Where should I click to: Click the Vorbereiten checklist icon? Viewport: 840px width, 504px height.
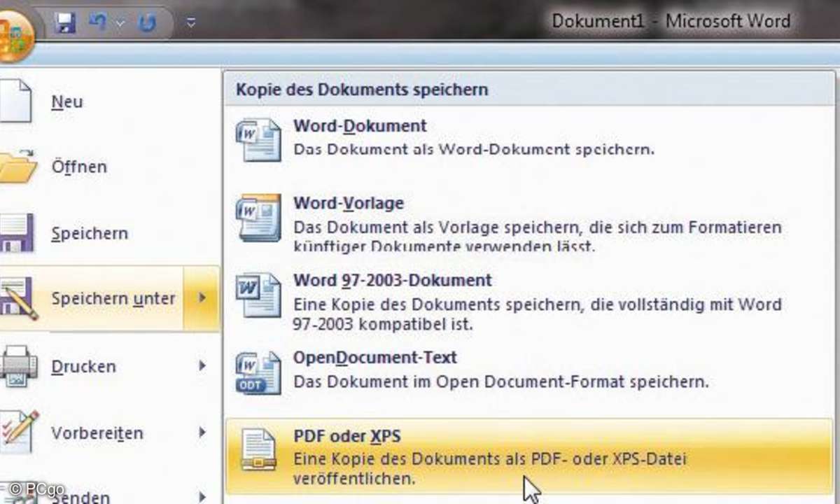[18, 432]
